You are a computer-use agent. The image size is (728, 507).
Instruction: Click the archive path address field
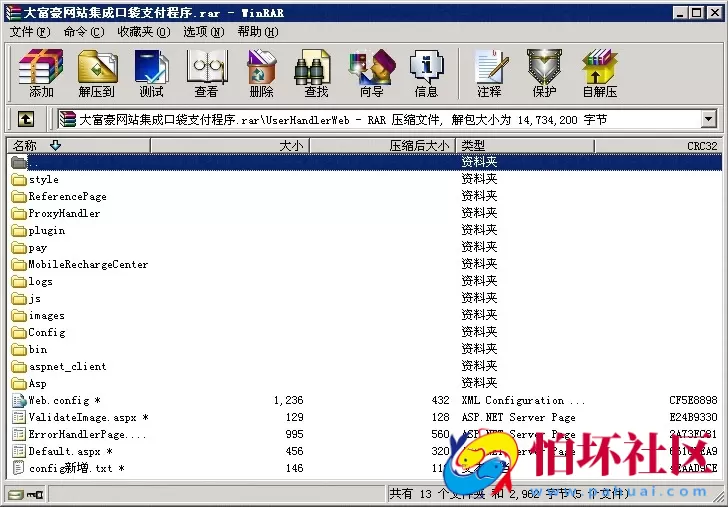pyautogui.click(x=378, y=120)
